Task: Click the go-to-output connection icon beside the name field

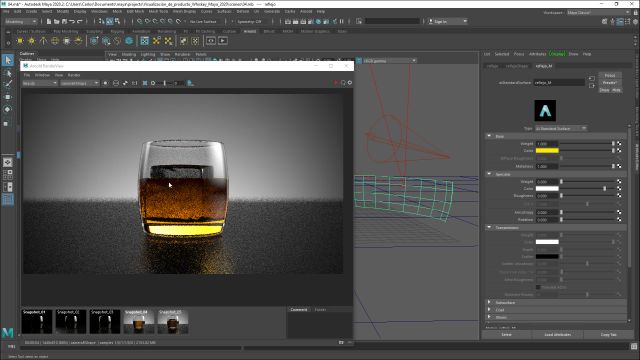Action: (x=591, y=86)
